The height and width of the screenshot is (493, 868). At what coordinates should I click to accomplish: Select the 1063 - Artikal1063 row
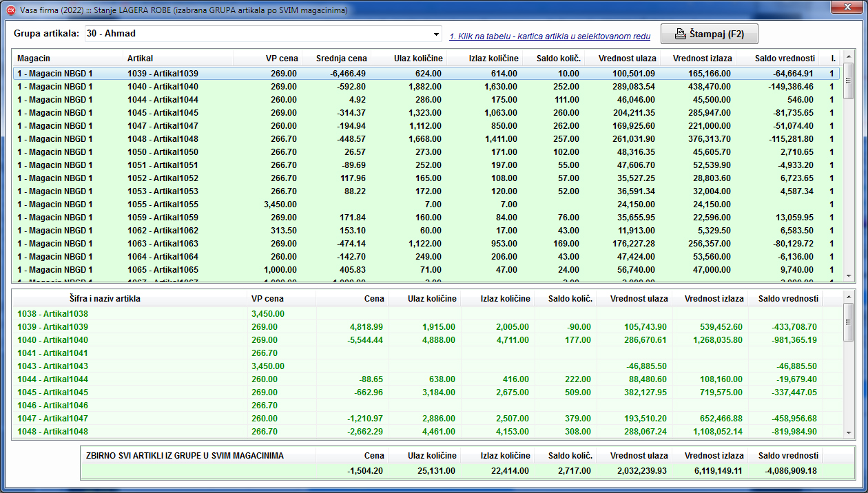(x=428, y=244)
